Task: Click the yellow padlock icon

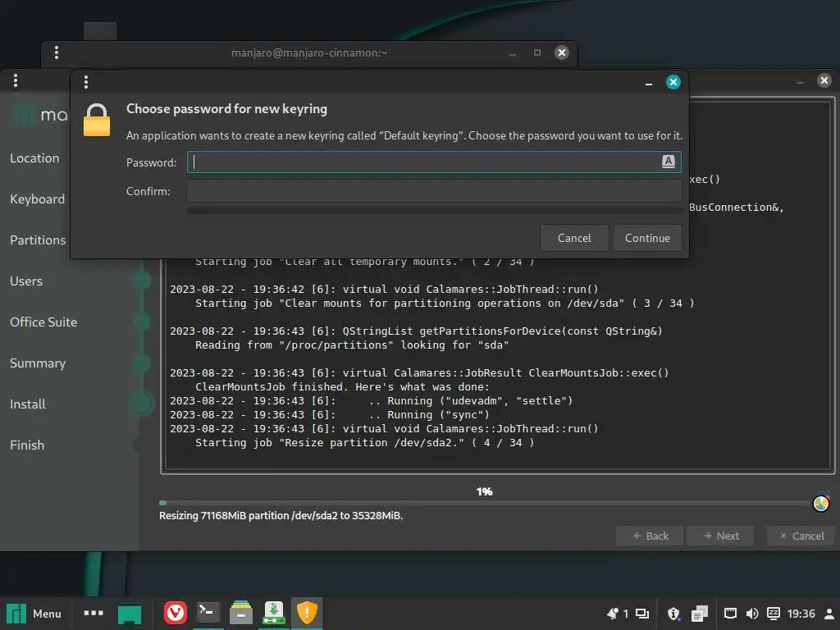Action: pyautogui.click(x=97, y=120)
